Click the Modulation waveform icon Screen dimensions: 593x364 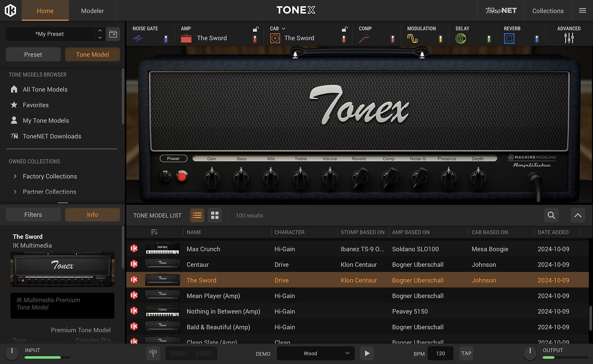412,38
